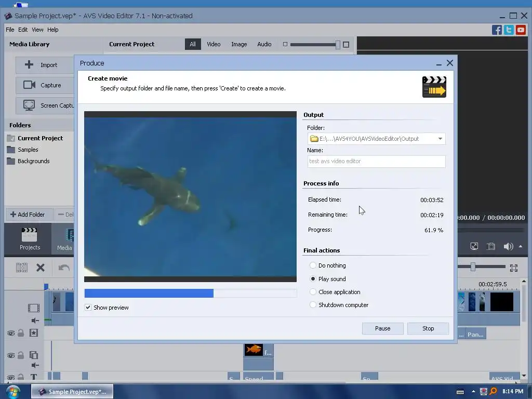Click the goldfish overlay clip thumbnail
Viewport: 532px width, 399px height.
point(254,350)
